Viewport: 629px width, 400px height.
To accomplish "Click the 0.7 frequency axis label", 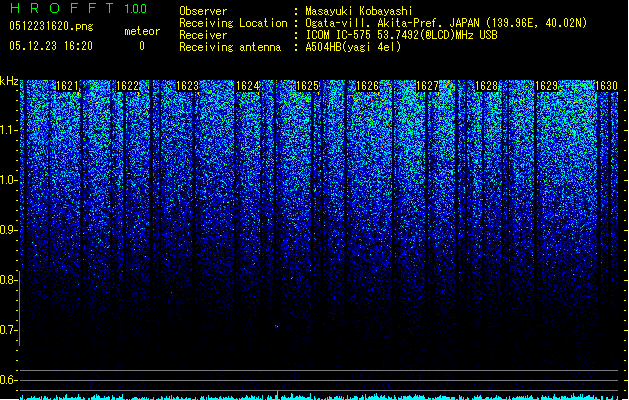I will pyautogui.click(x=8, y=330).
